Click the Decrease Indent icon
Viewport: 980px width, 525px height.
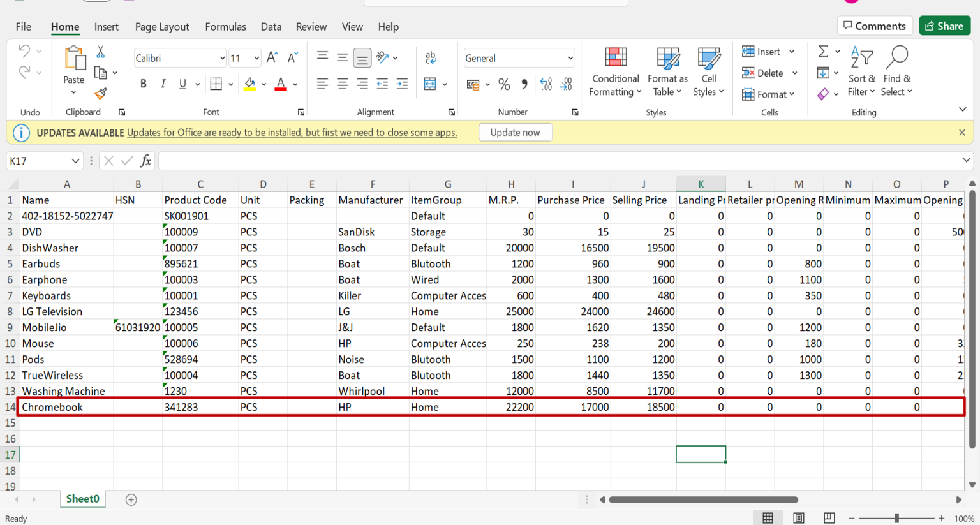point(382,84)
